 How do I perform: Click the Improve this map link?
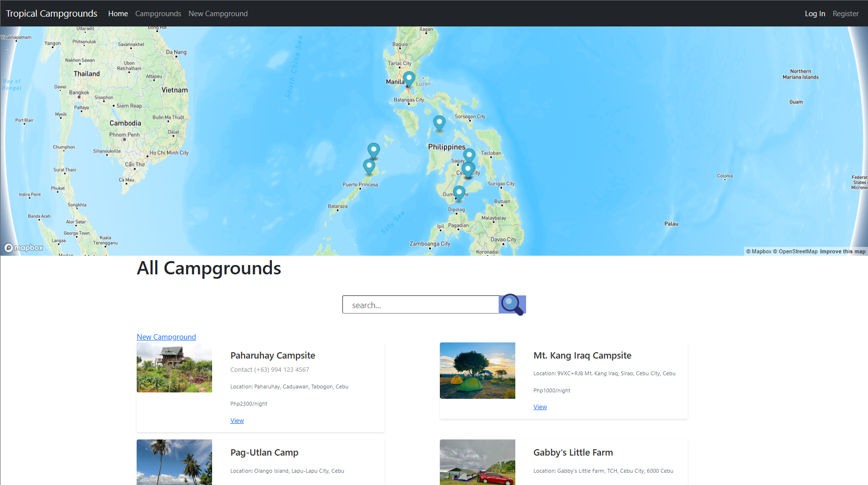tap(843, 251)
